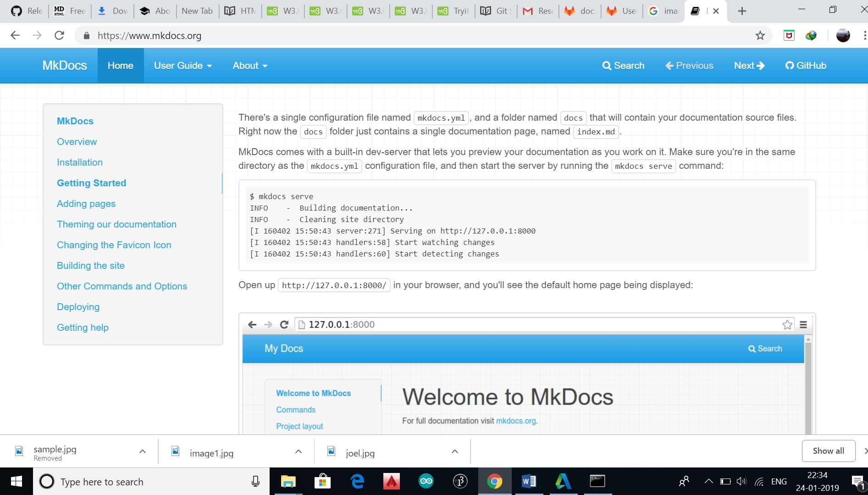Switch to the Google 'ima' tab
This screenshot has height=495, width=868.
pyautogui.click(x=663, y=11)
